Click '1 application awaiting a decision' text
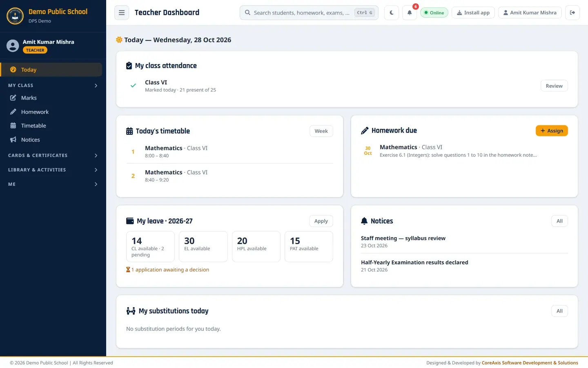The image size is (588, 368). point(170,270)
